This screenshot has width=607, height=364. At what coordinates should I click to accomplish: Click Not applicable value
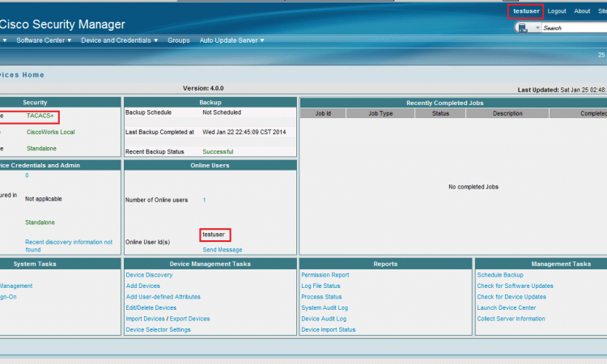tap(44, 199)
